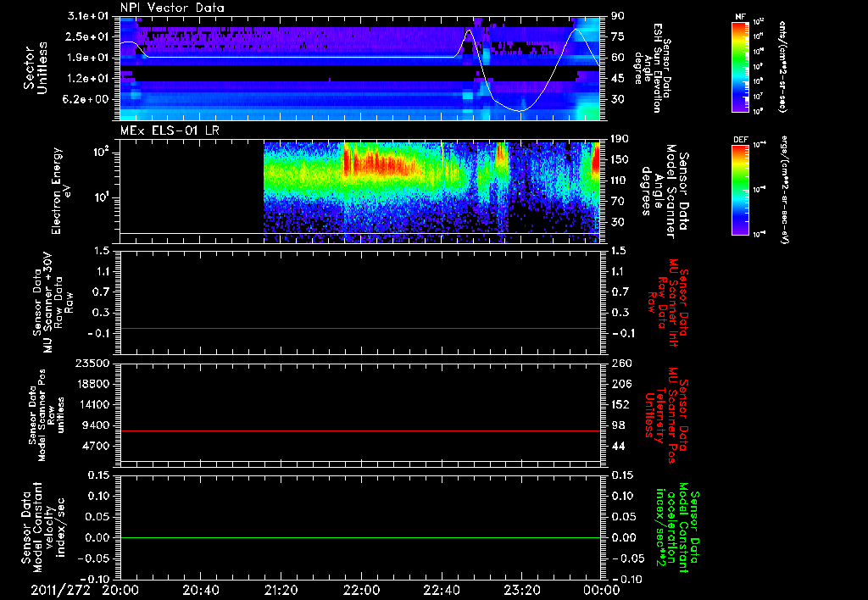Screen dimensions: 868x600
Task: Click the 1.9e+01 sector tick value
Action: (87, 58)
